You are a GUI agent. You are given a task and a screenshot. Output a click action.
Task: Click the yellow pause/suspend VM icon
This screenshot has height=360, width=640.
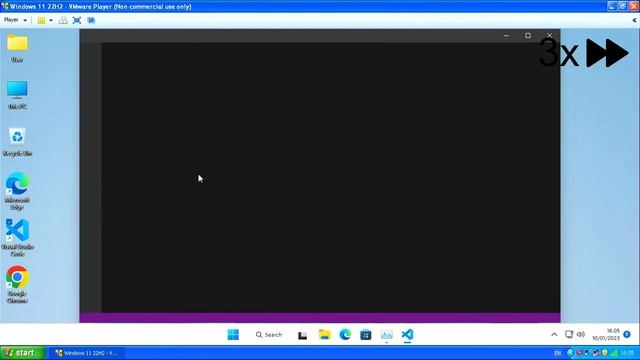tap(41, 20)
